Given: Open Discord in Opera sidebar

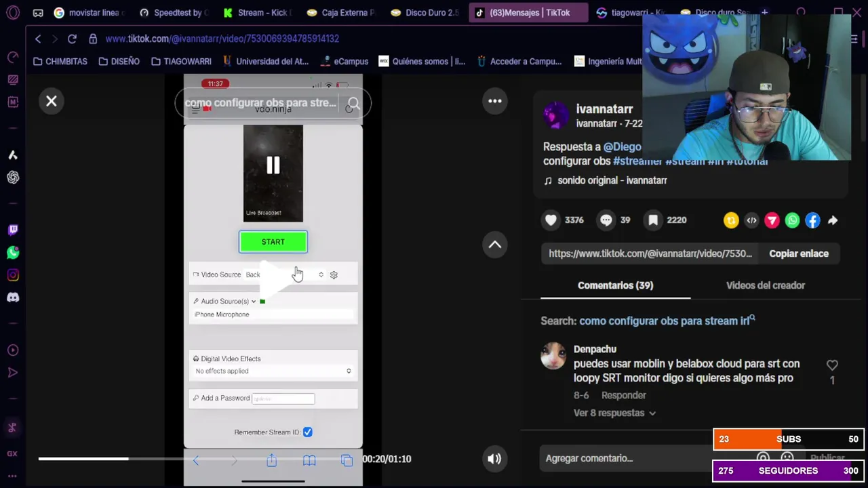Looking at the screenshot, I should click(x=13, y=297).
